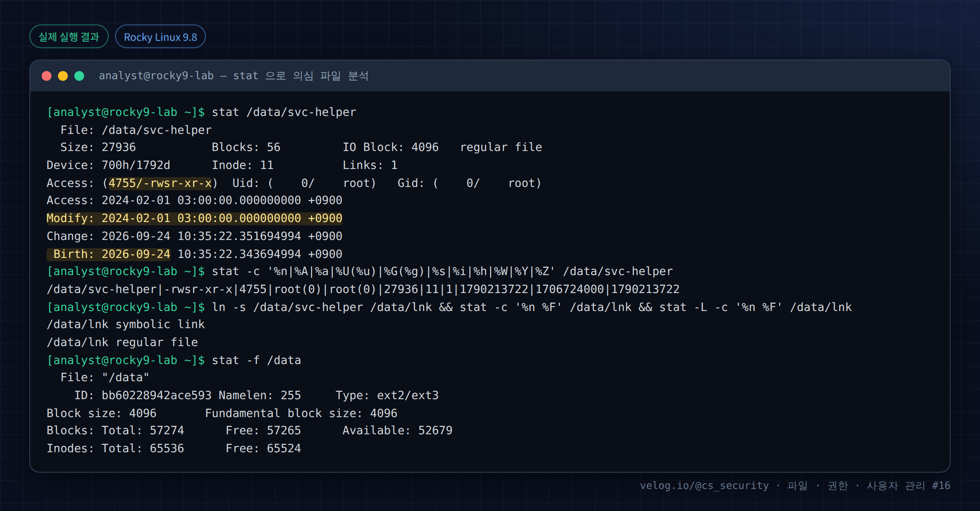Click the value 'Block size: 4096'
Viewport: 980px width, 511px height.
[x=101, y=413]
